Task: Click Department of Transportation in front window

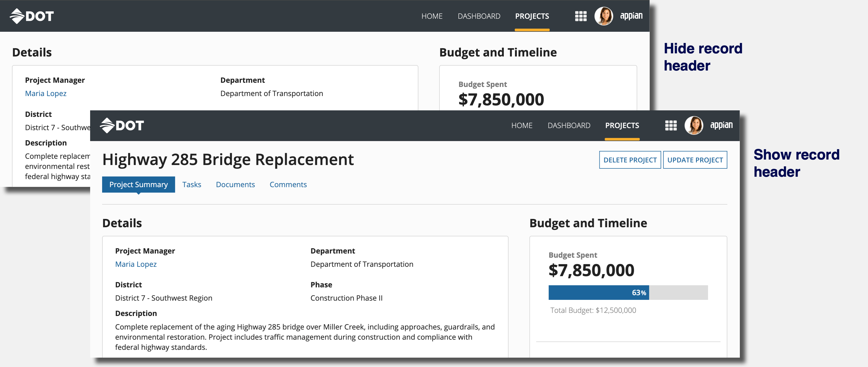Action: click(x=362, y=264)
